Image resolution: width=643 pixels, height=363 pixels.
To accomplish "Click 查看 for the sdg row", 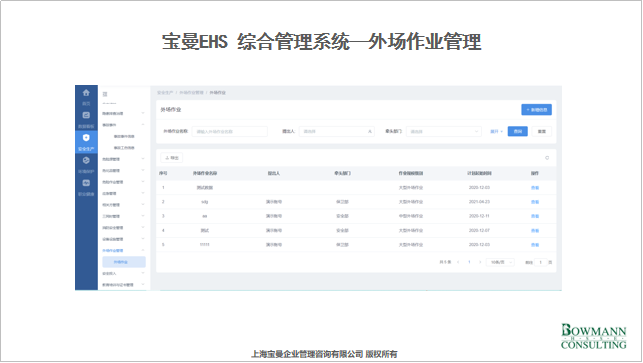I will point(535,202).
